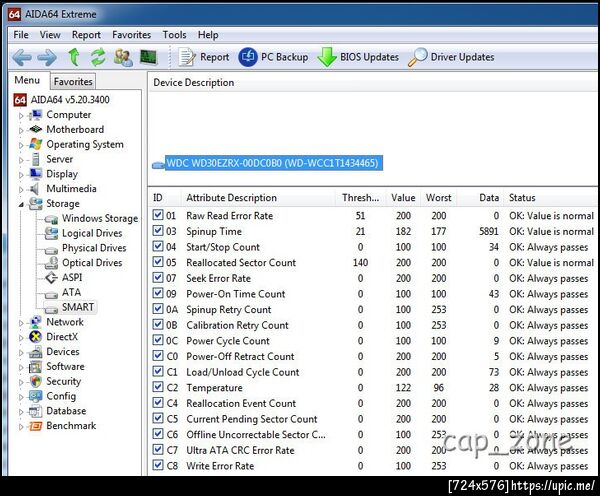Select the Network tree icon
Screen dimensions: 600x496
coord(36,322)
